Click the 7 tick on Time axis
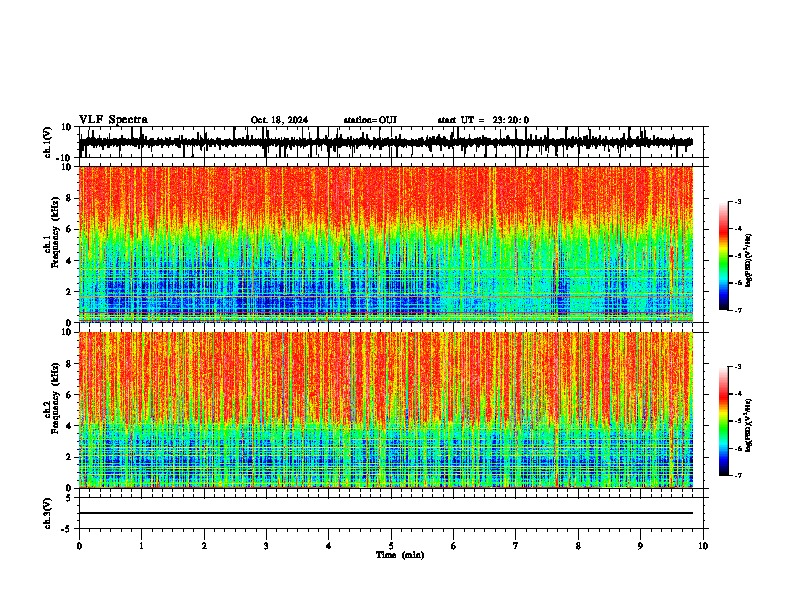792x612 pixels. coord(516,546)
